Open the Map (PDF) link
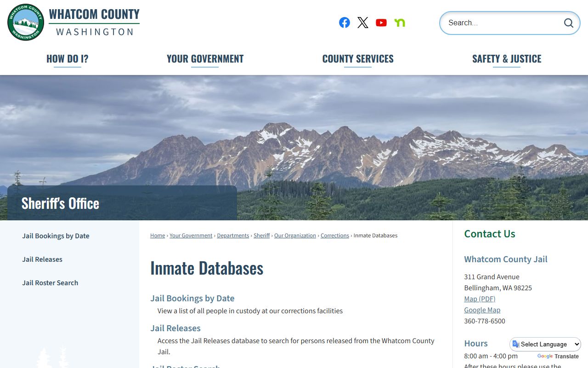588x368 pixels. 480,299
